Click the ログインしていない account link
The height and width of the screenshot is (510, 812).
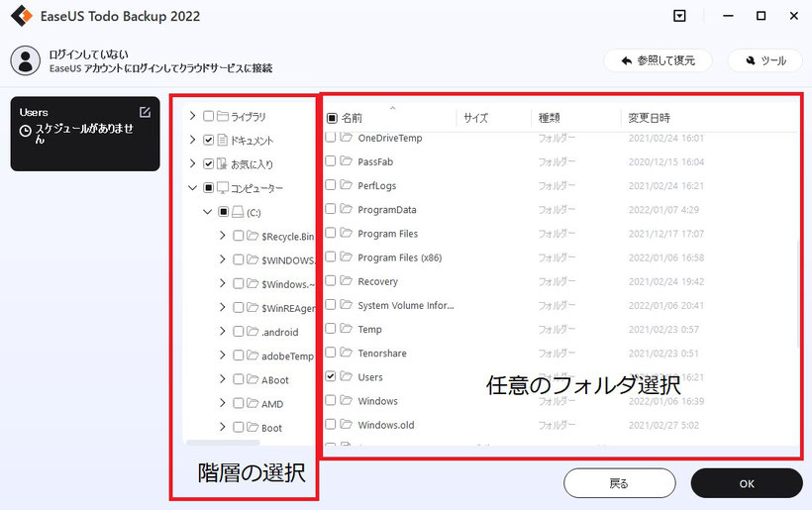click(x=88, y=54)
